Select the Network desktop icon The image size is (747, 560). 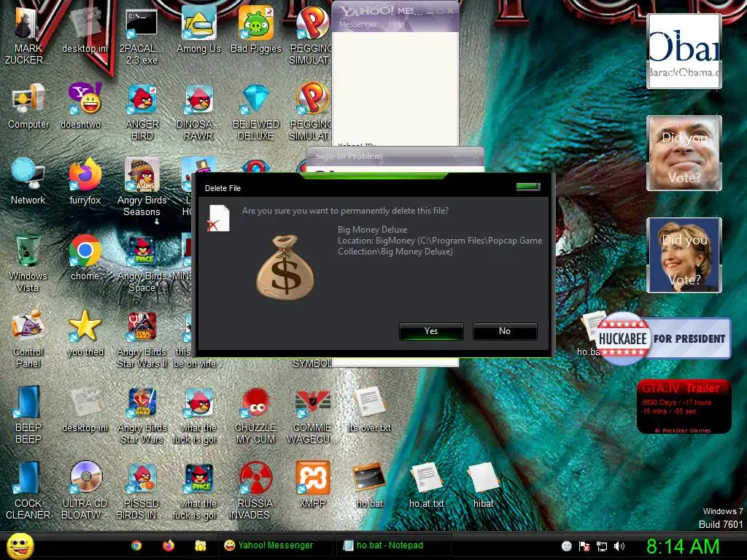point(28,181)
